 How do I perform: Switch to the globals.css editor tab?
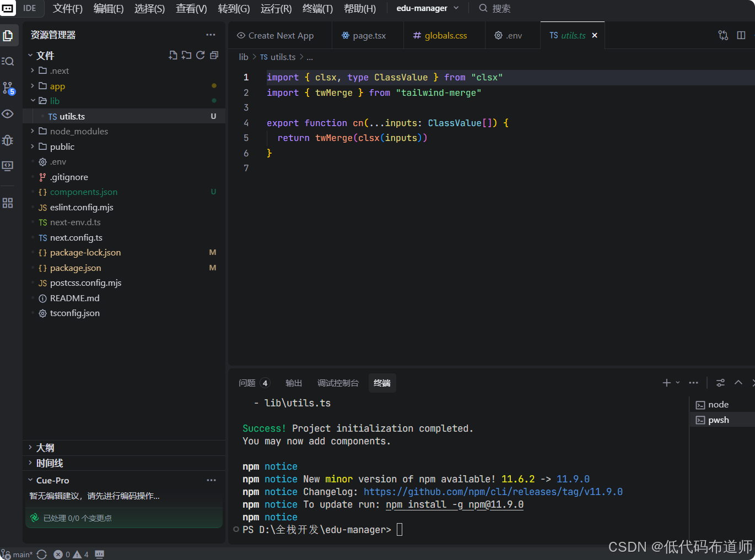click(445, 35)
